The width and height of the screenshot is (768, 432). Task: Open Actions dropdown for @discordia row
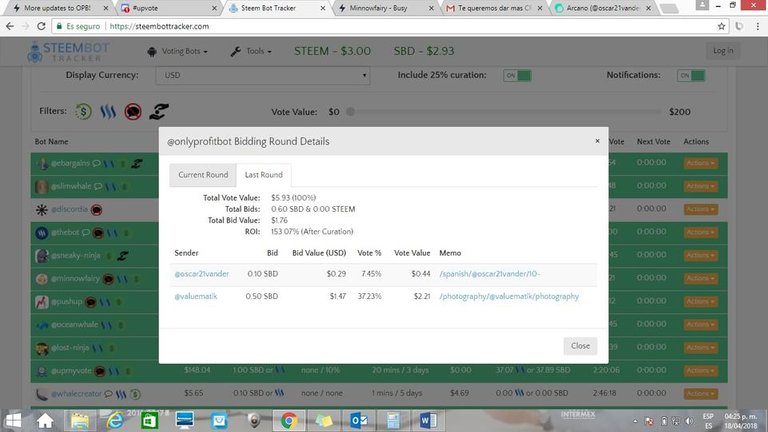tap(700, 209)
